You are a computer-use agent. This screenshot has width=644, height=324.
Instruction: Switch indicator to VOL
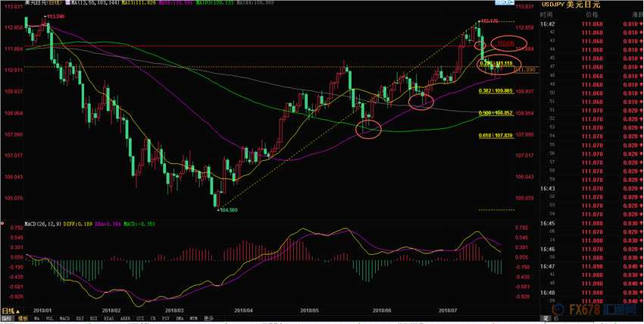50,318
